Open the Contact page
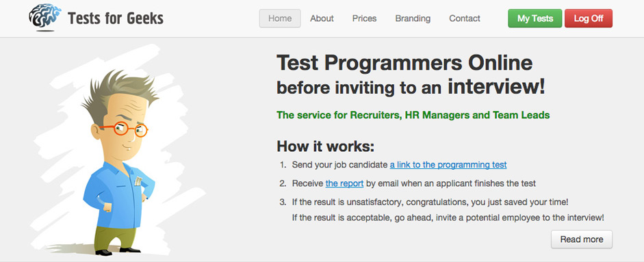Image resolution: width=644 pixels, height=262 pixels. 465,18
